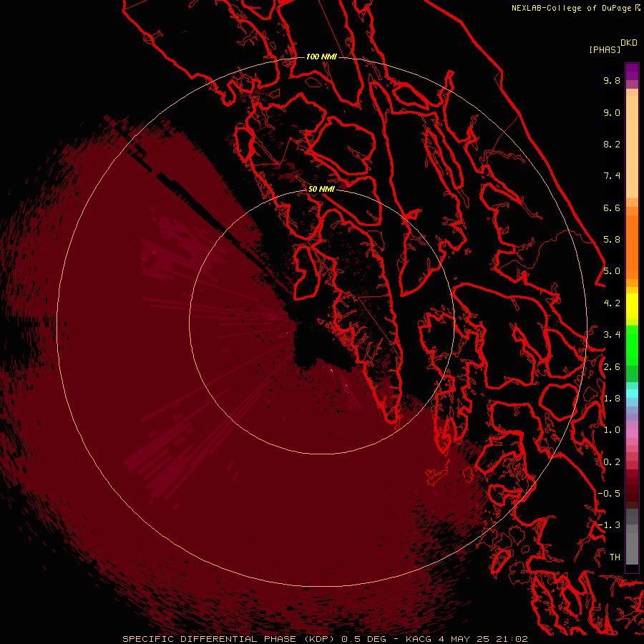Click the 9.0 value on the color scale
Screen dimensions: 644x644
click(612, 113)
